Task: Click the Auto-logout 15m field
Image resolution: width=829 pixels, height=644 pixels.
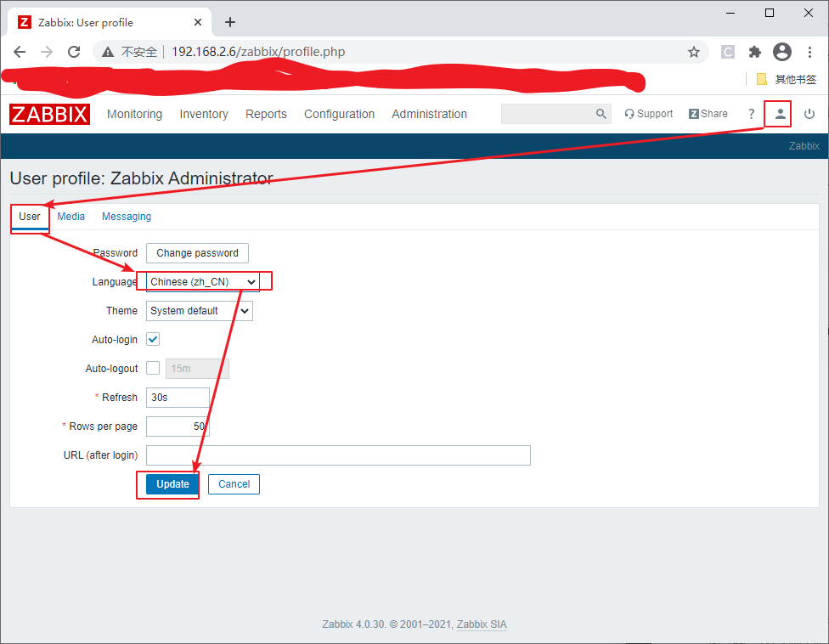Action: [x=197, y=369]
